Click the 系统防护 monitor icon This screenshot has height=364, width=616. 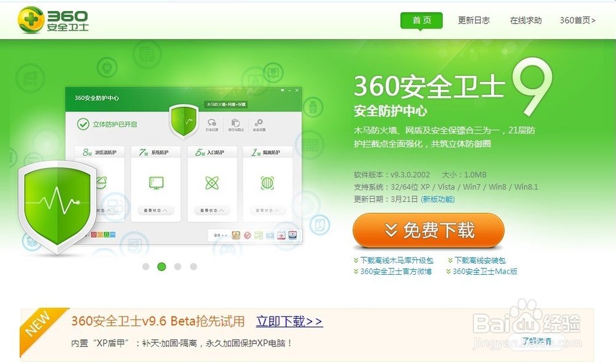[156, 183]
